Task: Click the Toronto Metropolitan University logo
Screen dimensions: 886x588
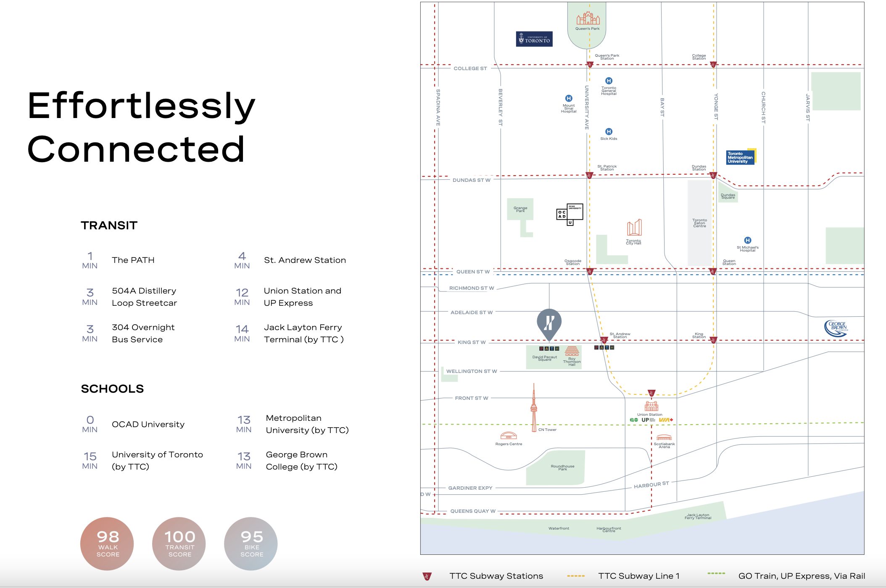Action: click(x=741, y=157)
